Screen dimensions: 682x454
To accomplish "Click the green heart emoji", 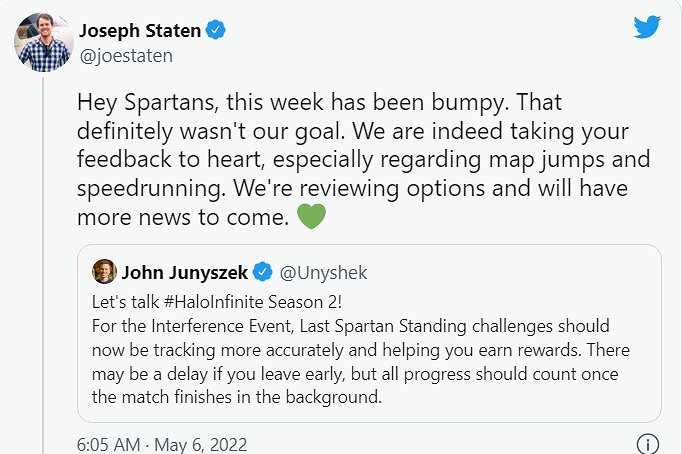I will [x=311, y=216].
